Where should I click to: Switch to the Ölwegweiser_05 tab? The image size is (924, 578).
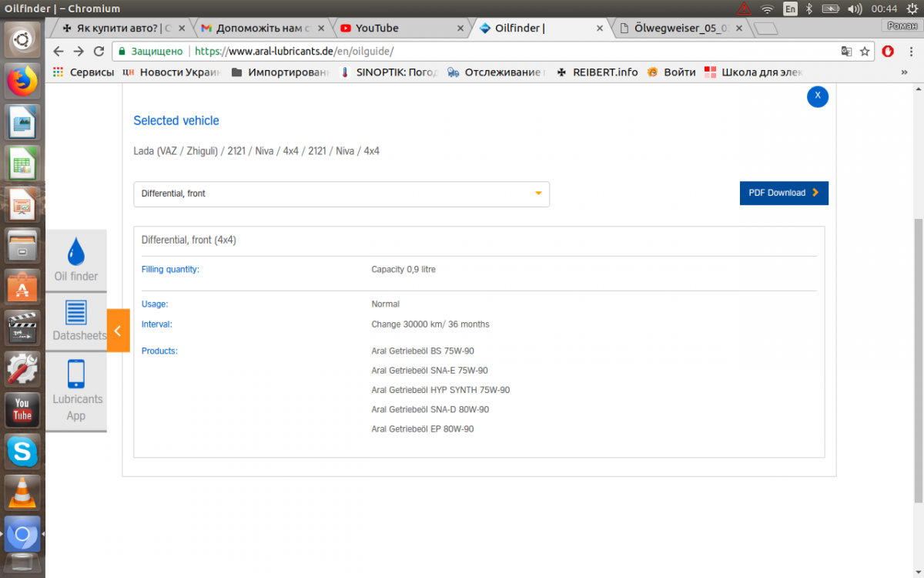681,28
